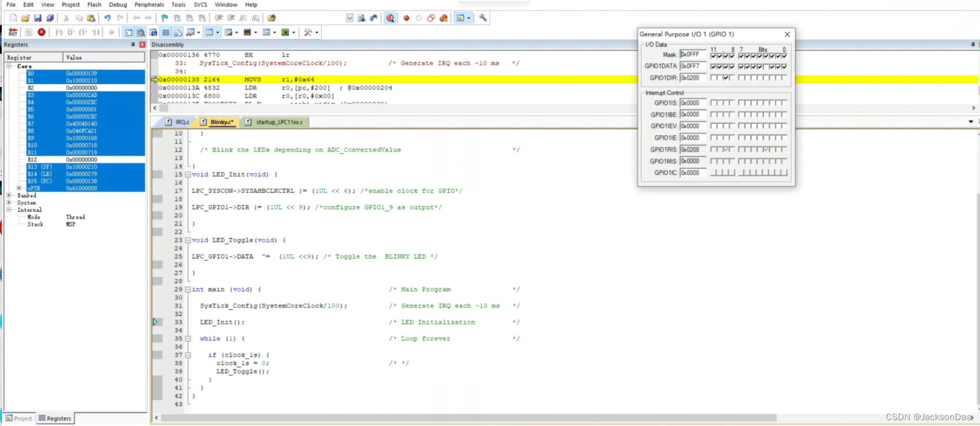
Task: Click the Disassembly horizontal scrollbar right arrow
Action: point(974,108)
